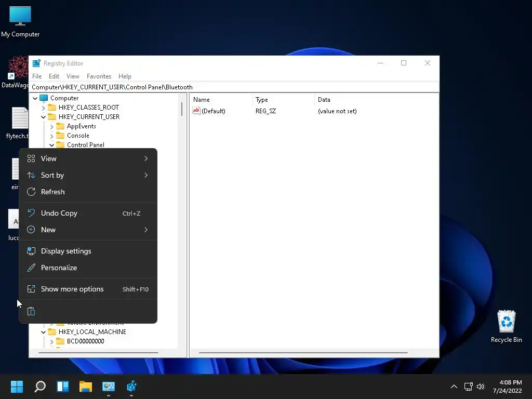Open the clock and date flyout
The height and width of the screenshot is (399, 532).
507,387
